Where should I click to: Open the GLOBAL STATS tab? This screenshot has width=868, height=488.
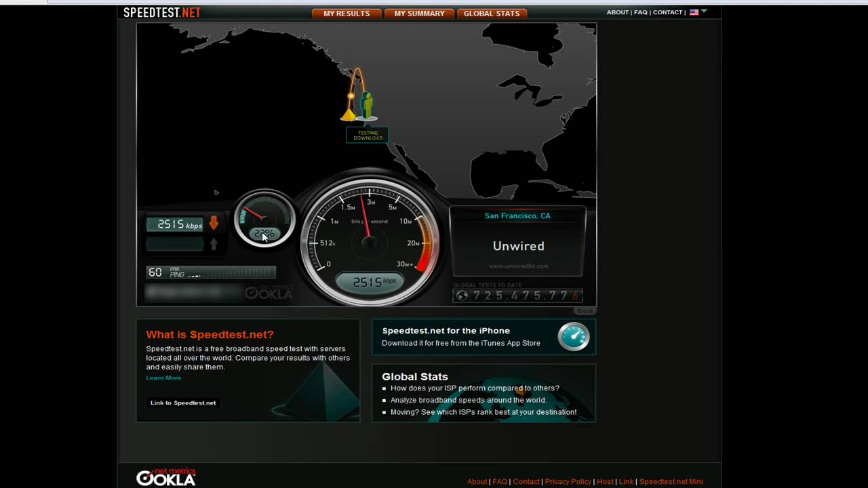coord(492,14)
